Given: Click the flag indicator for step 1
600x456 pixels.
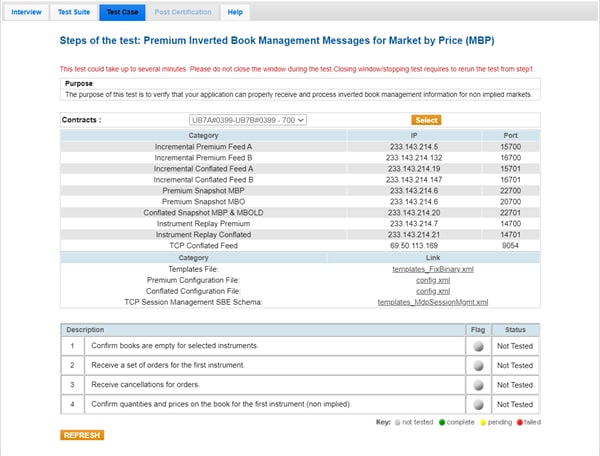Looking at the screenshot, I should (477, 345).
